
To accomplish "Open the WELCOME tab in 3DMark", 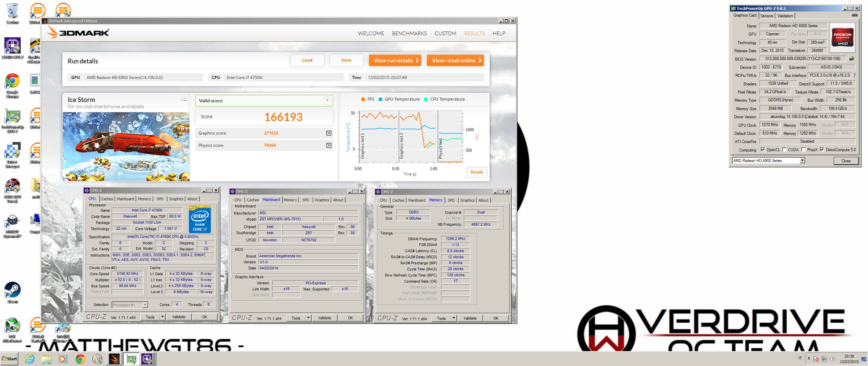I will click(371, 33).
